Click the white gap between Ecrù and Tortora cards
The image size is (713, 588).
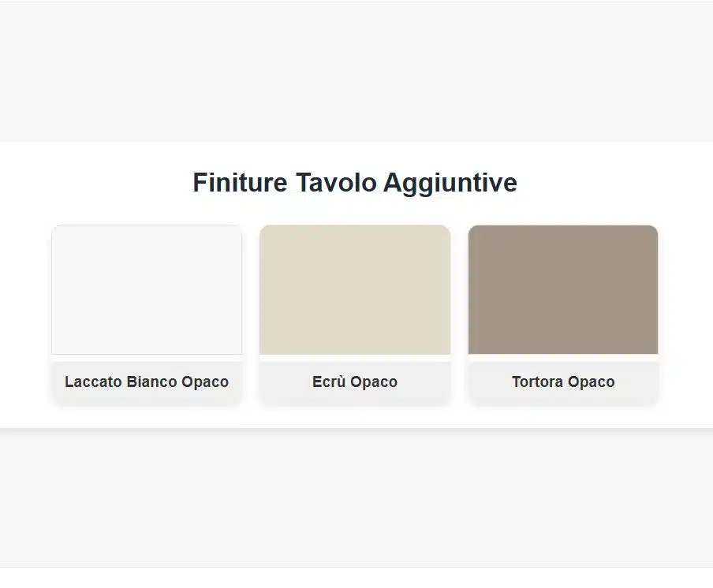[x=459, y=315]
